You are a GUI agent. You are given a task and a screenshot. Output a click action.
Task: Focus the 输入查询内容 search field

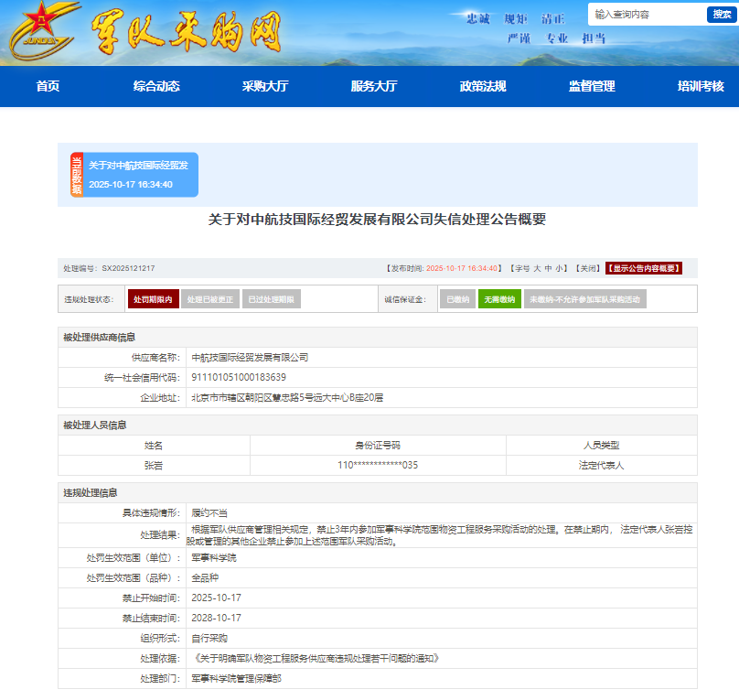click(x=646, y=15)
